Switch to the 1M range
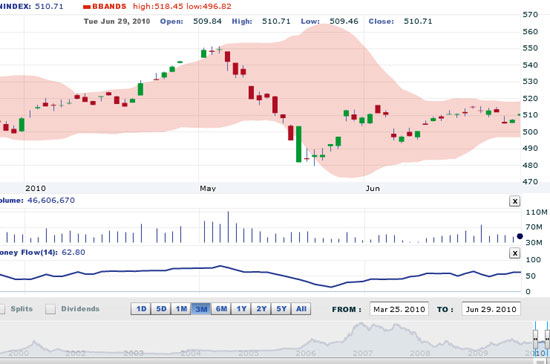 pyautogui.click(x=181, y=309)
